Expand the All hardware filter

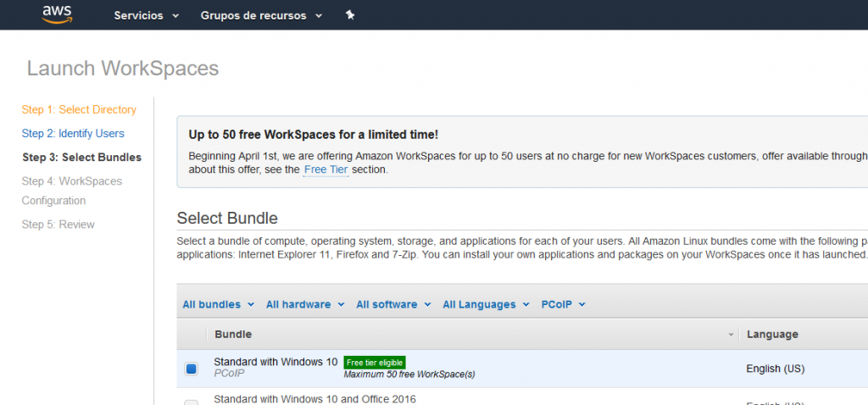tap(305, 304)
